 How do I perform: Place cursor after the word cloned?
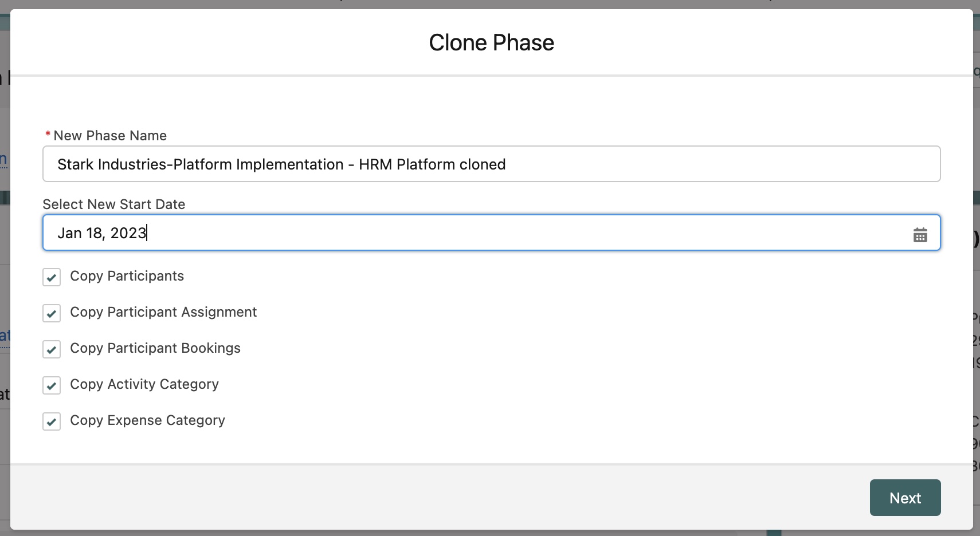pyautogui.click(x=505, y=164)
